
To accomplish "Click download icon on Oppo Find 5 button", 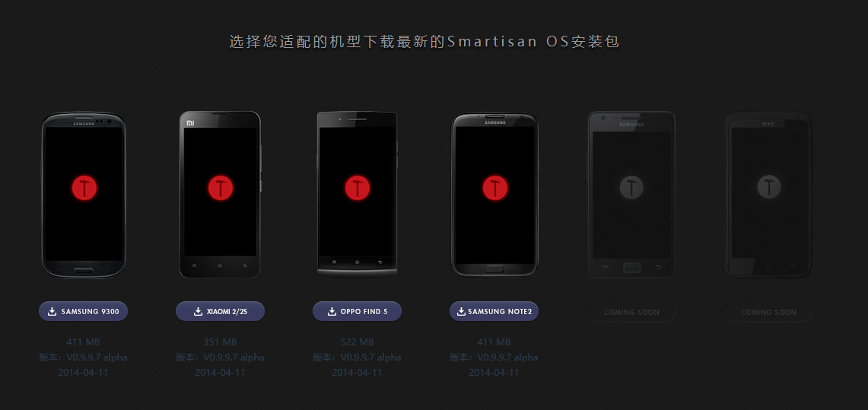I will [332, 312].
